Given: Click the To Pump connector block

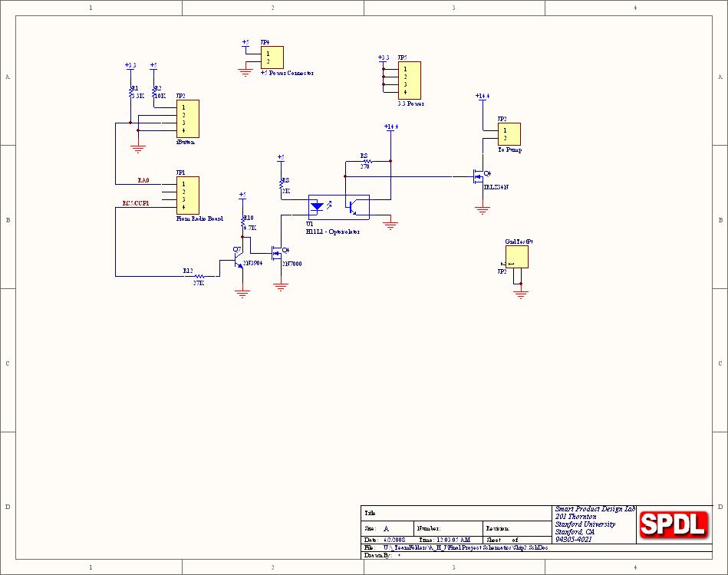Looking at the screenshot, I should point(508,134).
